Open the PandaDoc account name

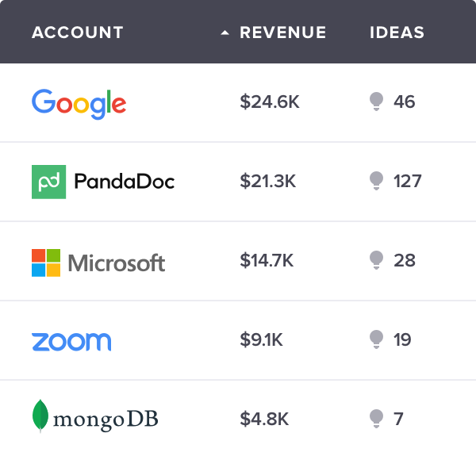point(125,182)
